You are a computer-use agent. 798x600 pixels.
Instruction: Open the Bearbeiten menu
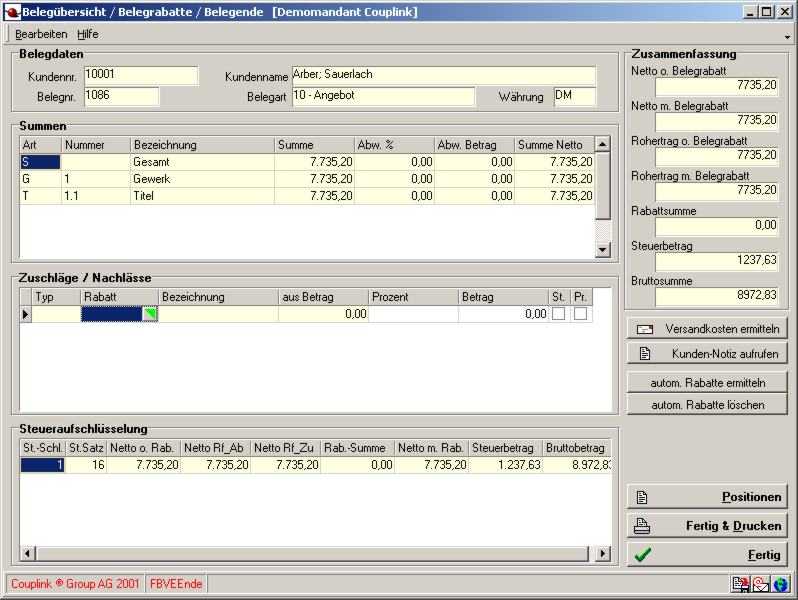pos(41,34)
